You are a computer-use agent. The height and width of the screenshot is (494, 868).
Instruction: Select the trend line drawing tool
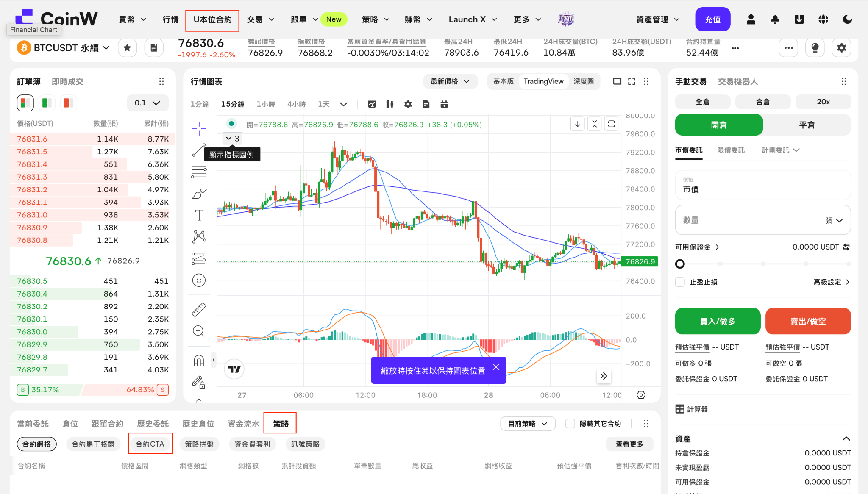tap(199, 150)
